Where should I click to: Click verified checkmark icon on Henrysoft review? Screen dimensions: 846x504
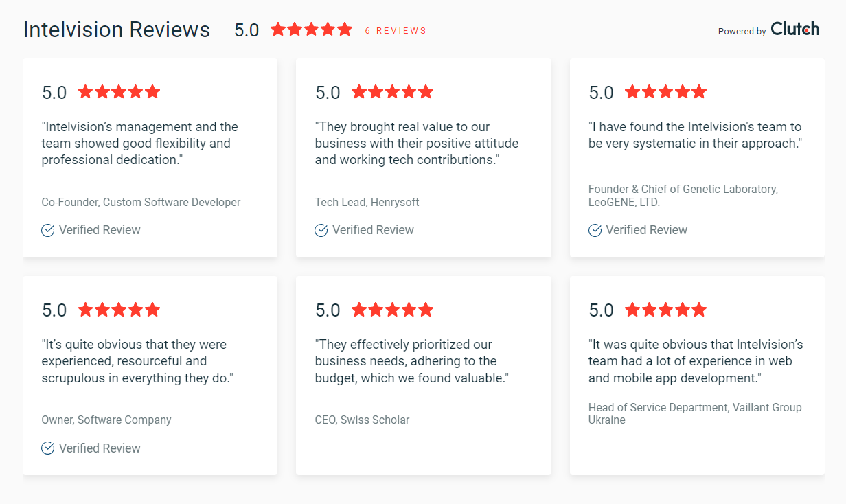(321, 230)
